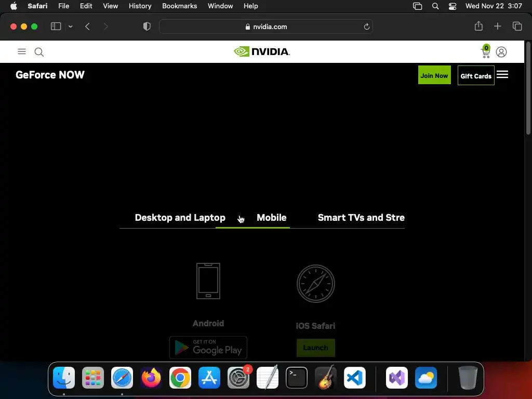Open the Bookmarks menu

[179, 6]
